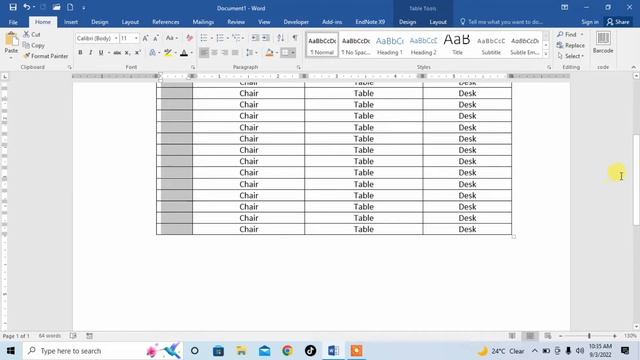Open Chrome from the taskbar
Image resolution: width=640 pixels, height=360 pixels.
pyautogui.click(x=287, y=351)
